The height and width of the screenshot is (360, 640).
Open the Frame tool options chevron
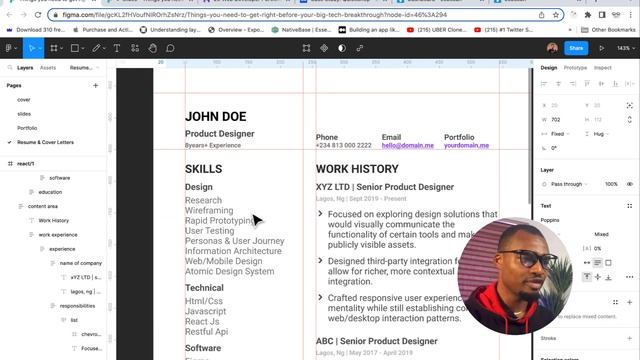point(61,49)
